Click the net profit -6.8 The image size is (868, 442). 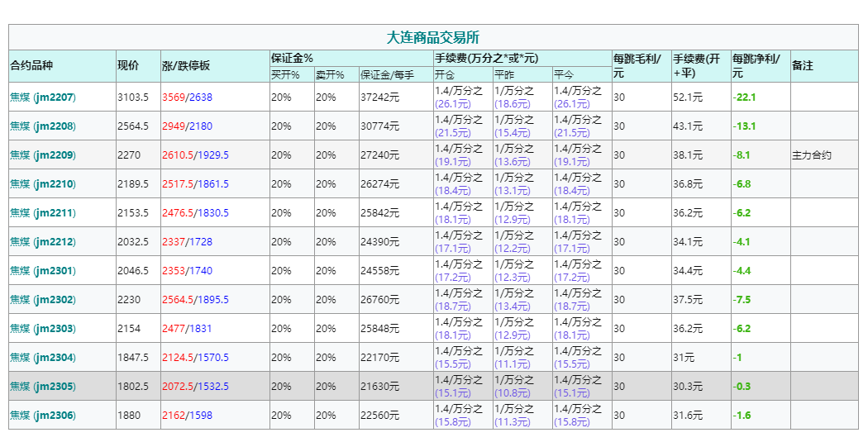[x=742, y=184]
